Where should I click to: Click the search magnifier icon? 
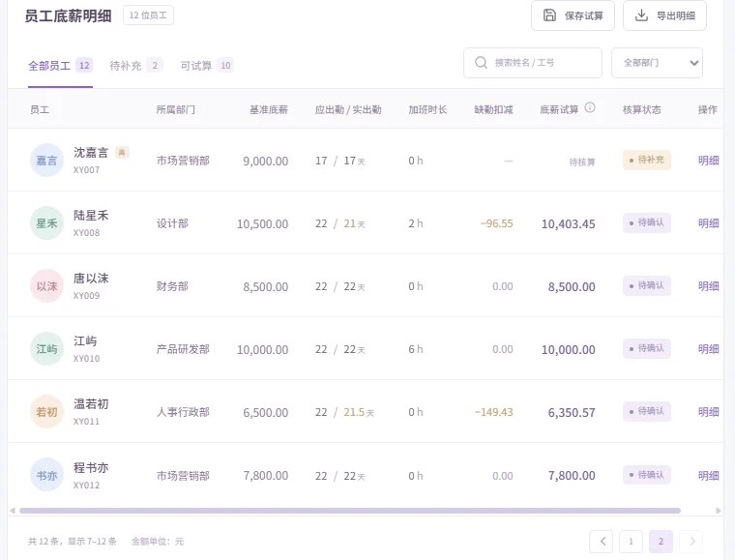pyautogui.click(x=481, y=62)
